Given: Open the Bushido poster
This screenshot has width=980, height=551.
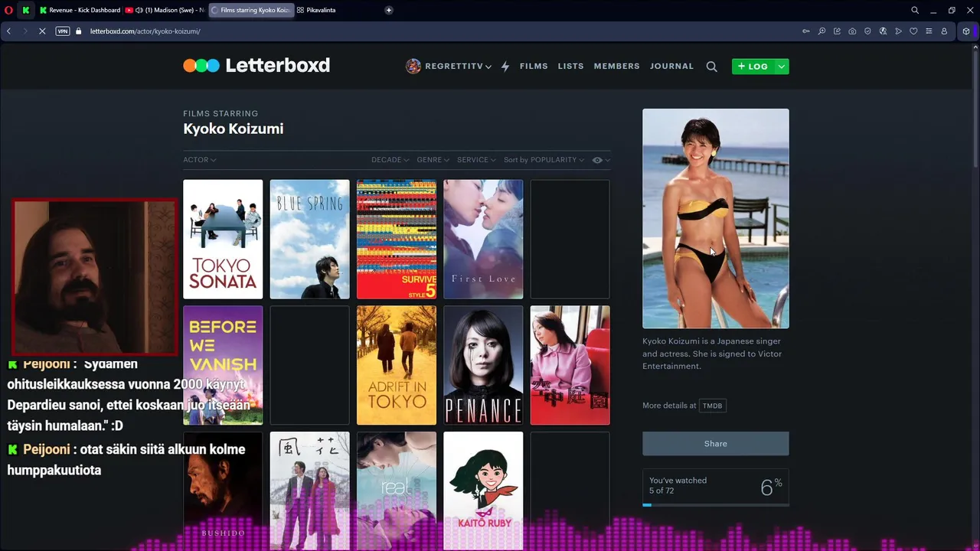Looking at the screenshot, I should point(223,491).
